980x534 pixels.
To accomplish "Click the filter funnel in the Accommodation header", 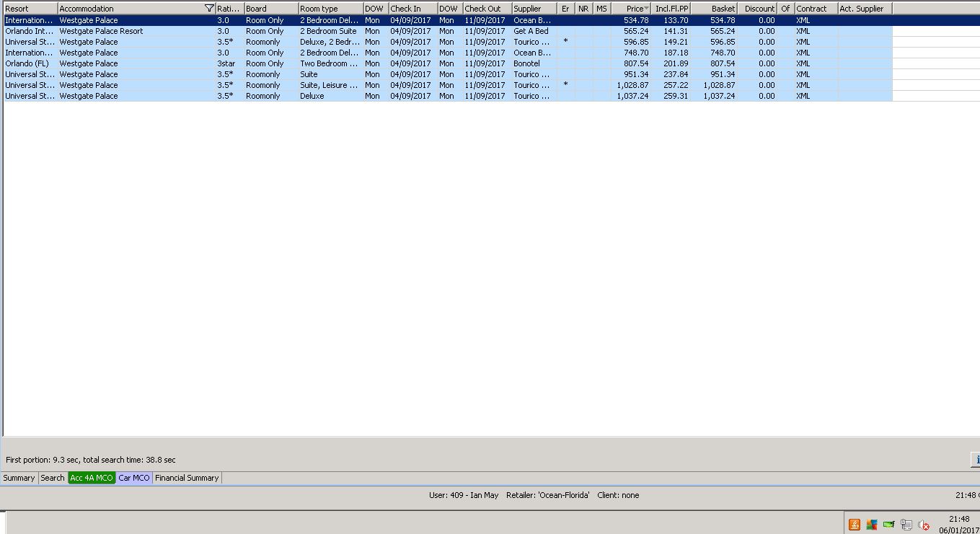I will click(209, 9).
